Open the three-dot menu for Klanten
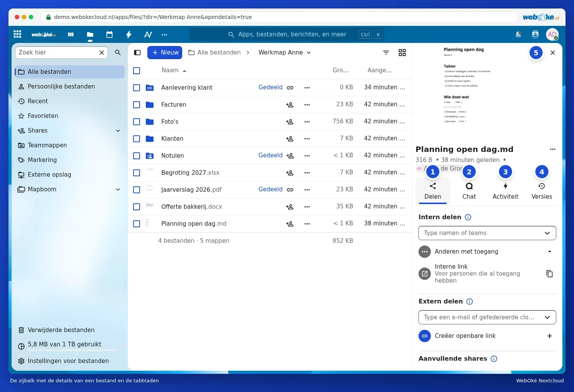 307,139
